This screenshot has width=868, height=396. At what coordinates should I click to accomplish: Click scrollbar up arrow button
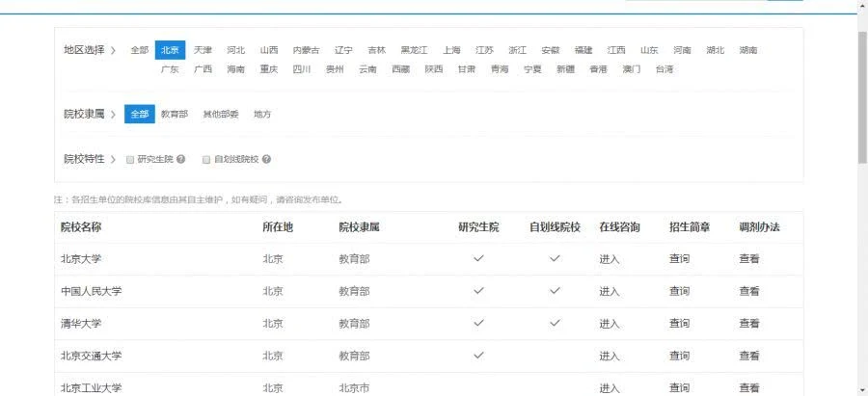pos(862,6)
